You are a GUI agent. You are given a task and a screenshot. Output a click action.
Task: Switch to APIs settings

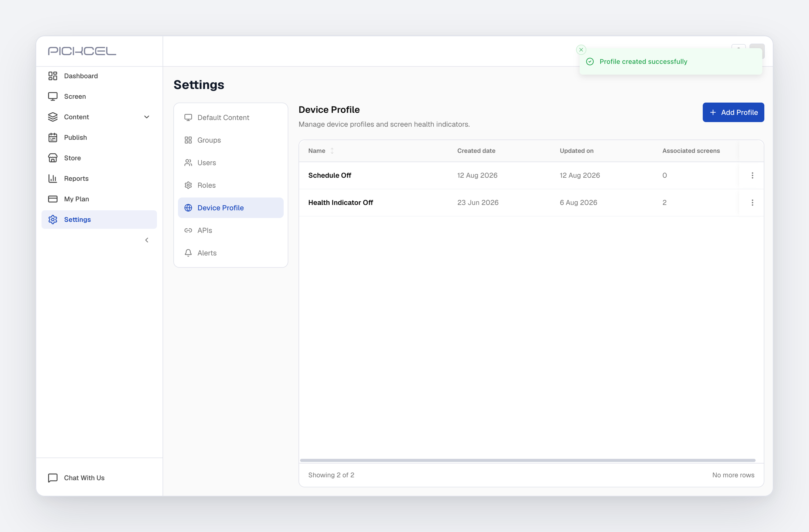pos(231,230)
